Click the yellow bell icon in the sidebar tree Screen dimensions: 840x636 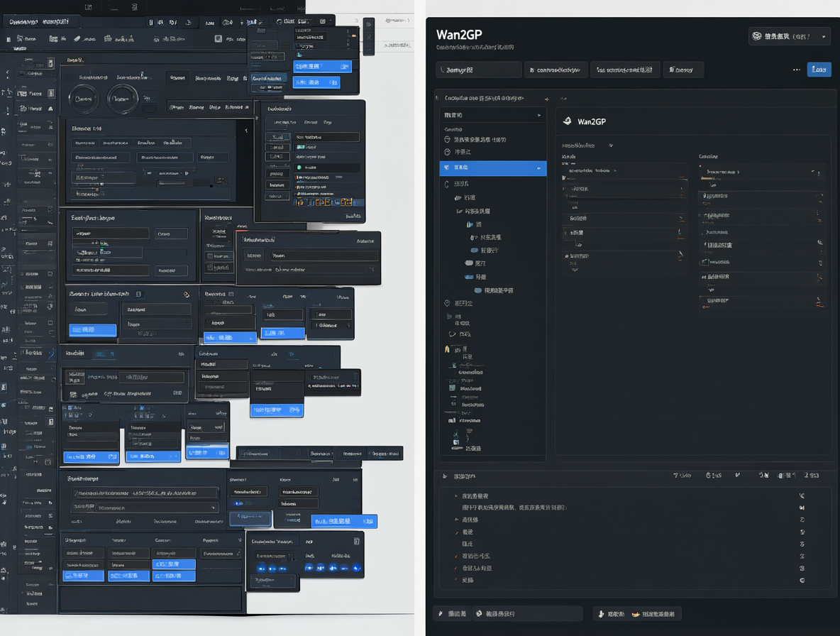pos(447,349)
